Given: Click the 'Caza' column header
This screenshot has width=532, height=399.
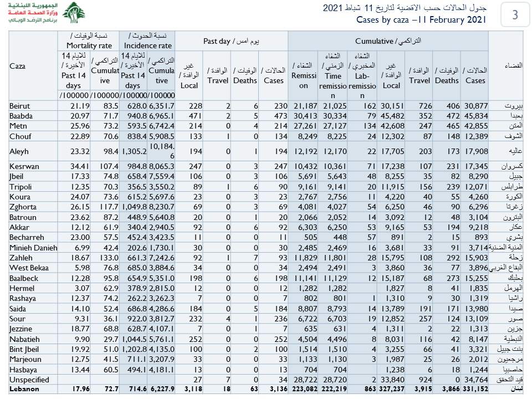Looking at the screenshot, I should tap(17, 66).
